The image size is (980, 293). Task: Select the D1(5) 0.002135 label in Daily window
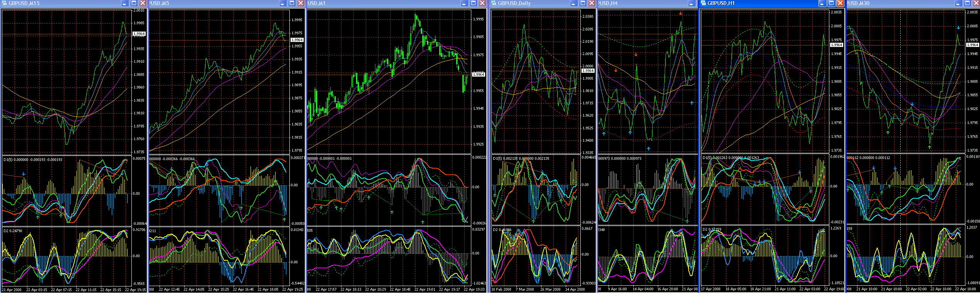pos(521,158)
